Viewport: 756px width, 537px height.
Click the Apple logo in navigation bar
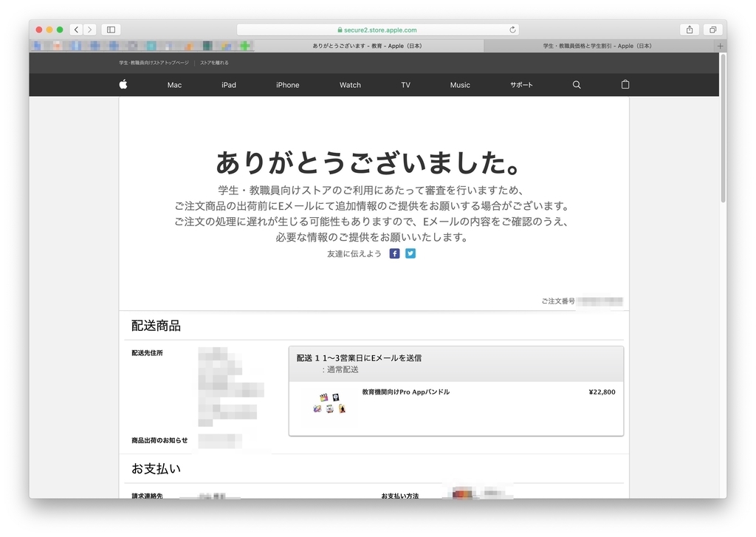coord(123,84)
